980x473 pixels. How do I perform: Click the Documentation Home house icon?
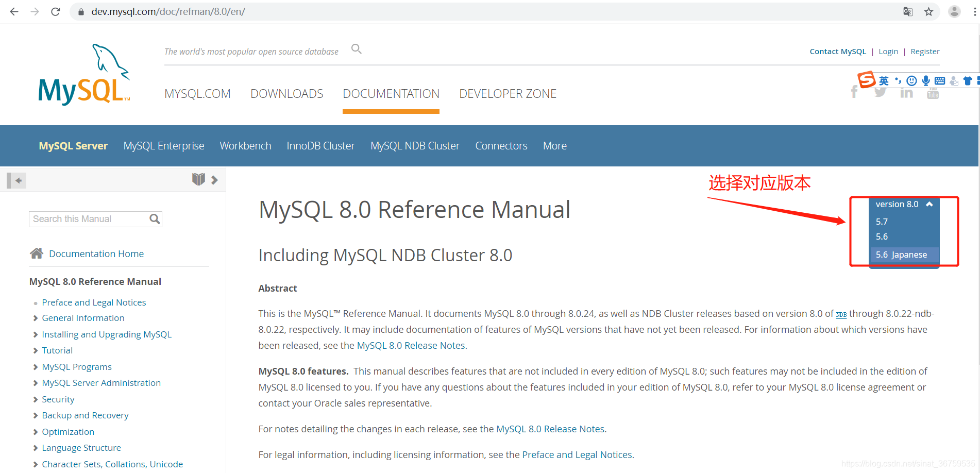37,253
